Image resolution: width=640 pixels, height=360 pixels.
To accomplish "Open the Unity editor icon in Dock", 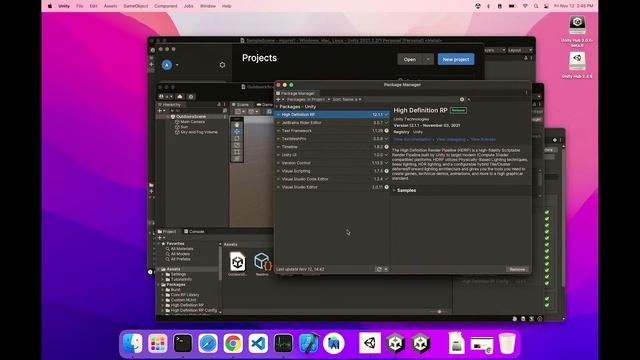I will (370, 343).
